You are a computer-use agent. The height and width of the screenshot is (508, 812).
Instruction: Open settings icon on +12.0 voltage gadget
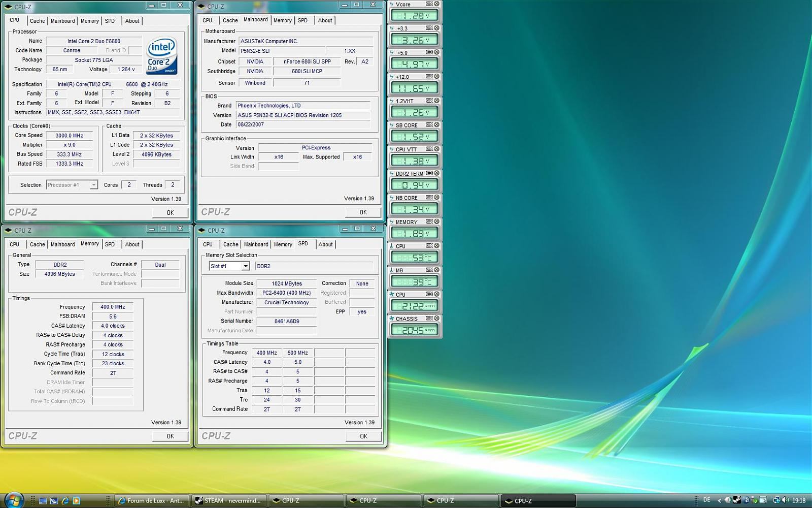click(429, 76)
